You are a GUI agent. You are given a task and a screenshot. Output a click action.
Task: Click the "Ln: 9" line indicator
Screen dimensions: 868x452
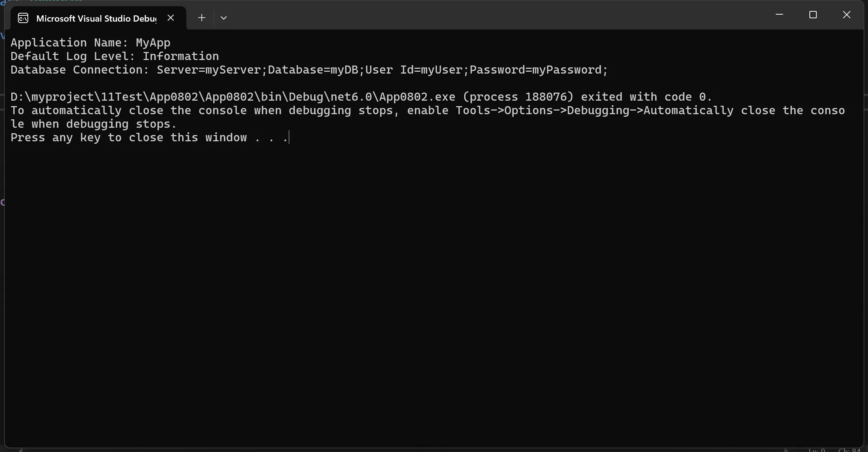tap(817, 450)
